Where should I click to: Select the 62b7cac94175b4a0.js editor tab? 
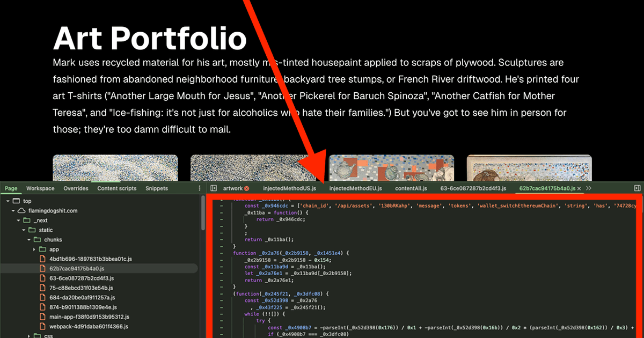[x=547, y=188]
